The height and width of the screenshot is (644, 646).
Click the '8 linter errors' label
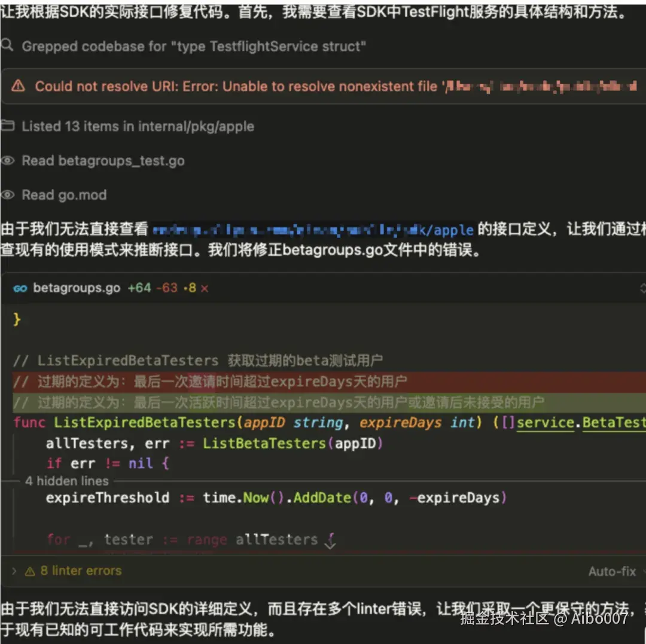coord(81,570)
